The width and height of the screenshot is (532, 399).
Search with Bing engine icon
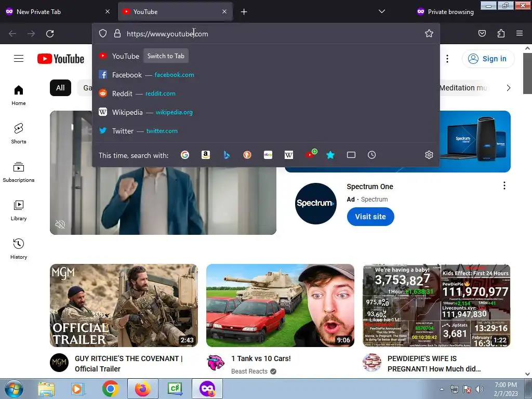227,155
